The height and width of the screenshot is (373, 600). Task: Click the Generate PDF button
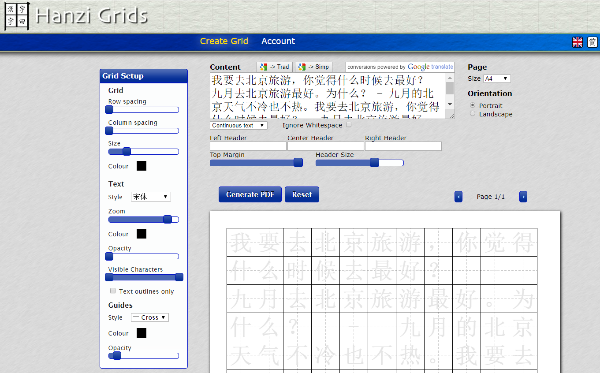pos(250,194)
